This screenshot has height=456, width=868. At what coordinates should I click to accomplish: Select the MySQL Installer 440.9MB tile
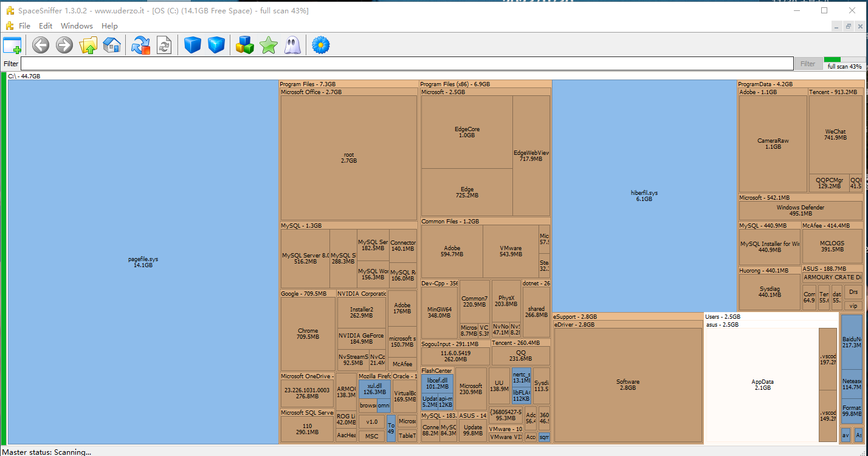[x=770, y=247]
